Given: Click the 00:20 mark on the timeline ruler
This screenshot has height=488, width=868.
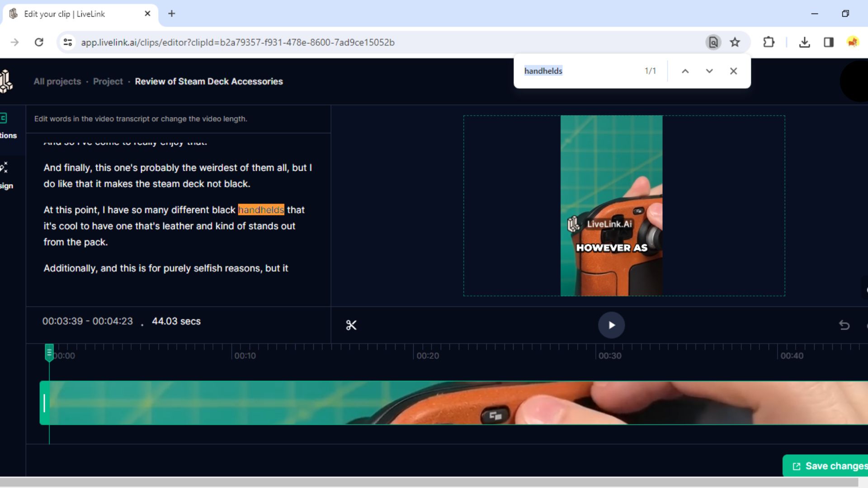Looking at the screenshot, I should coord(428,356).
